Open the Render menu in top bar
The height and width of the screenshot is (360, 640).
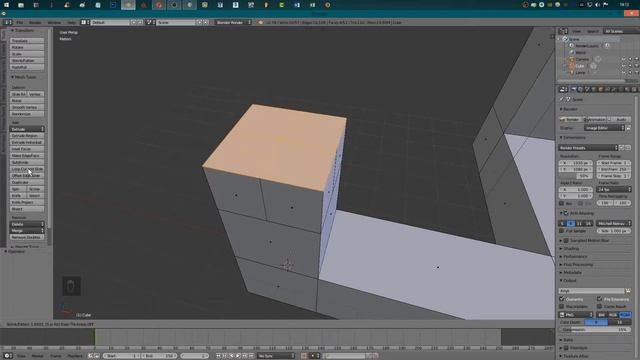point(35,22)
